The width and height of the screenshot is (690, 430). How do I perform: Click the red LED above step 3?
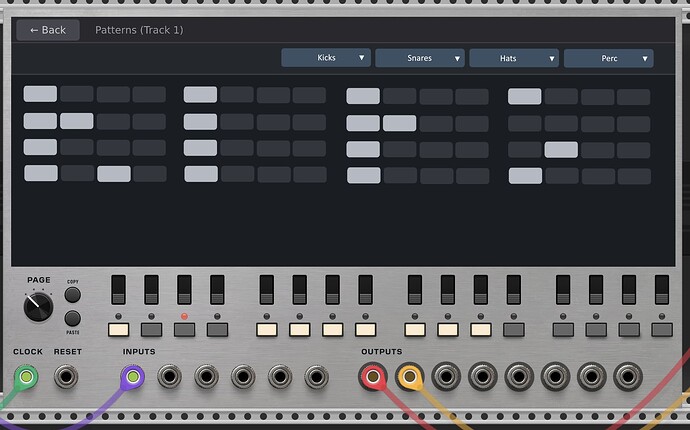pos(184,316)
